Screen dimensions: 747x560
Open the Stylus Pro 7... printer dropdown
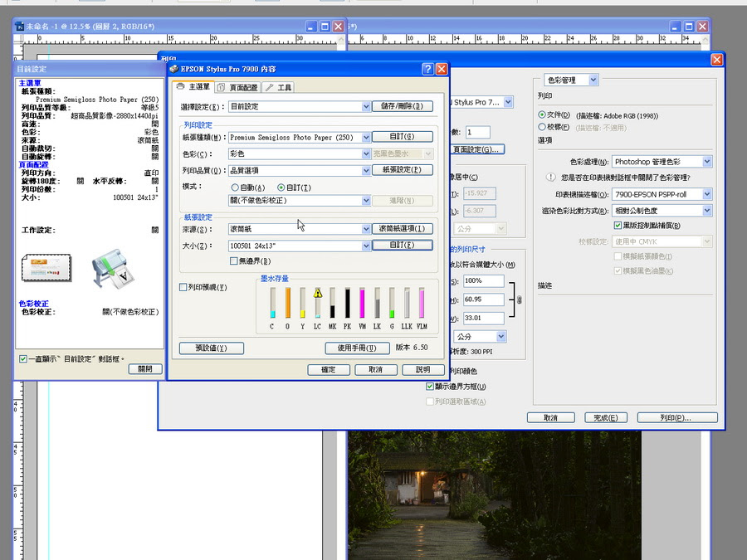tap(481, 102)
